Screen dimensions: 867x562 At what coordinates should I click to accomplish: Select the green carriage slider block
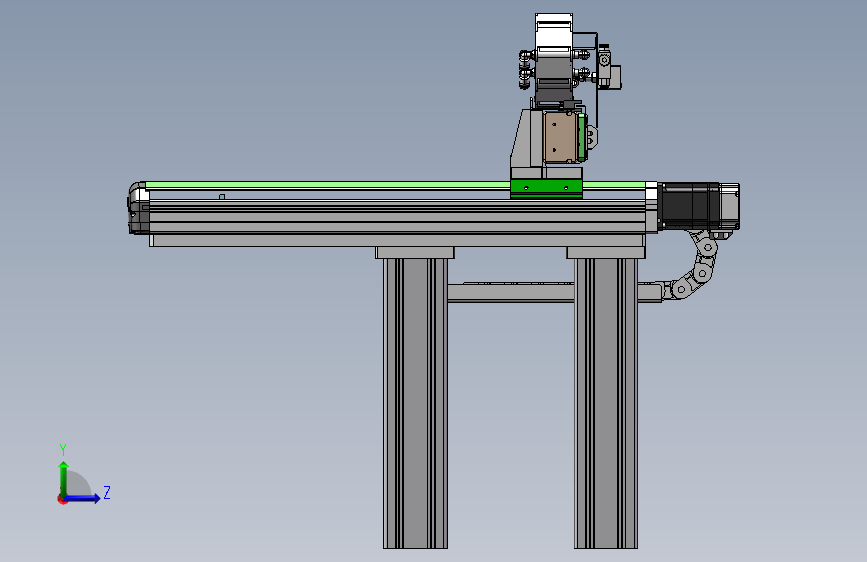[546, 188]
